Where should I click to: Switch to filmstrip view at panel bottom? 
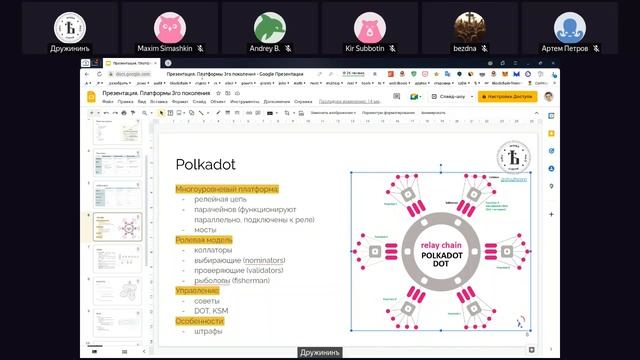click(x=94, y=351)
